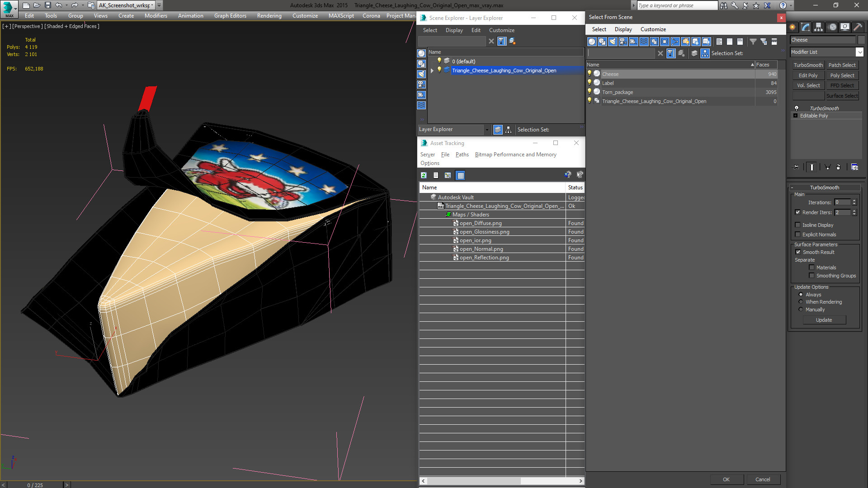Open Paths menu in Asset Tracking
The width and height of the screenshot is (868, 488).
coord(462,155)
